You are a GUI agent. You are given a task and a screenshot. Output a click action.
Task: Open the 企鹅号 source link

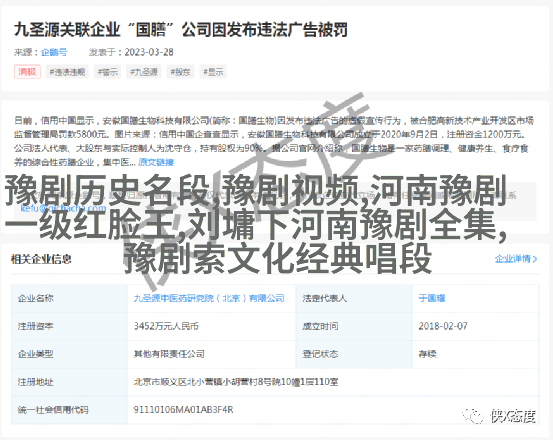54,52
